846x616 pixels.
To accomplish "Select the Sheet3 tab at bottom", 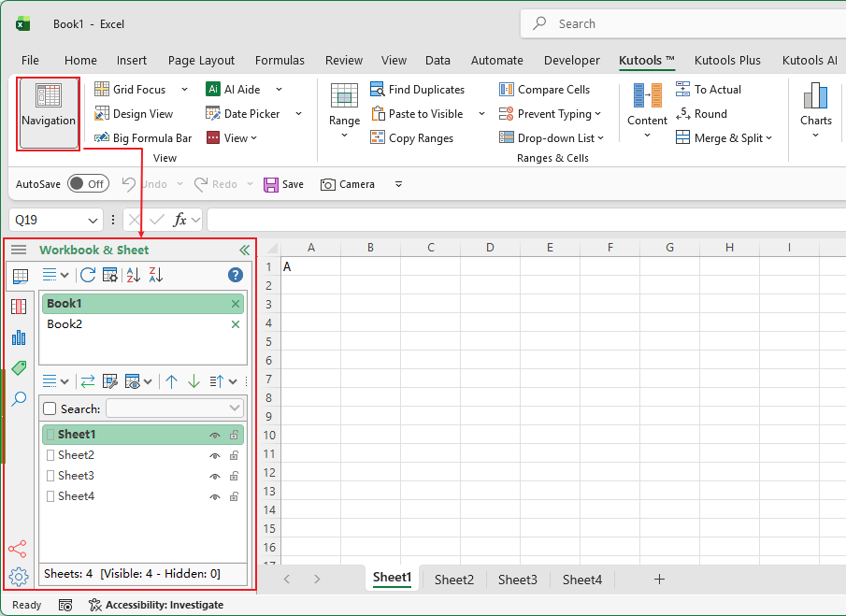I will [517, 580].
